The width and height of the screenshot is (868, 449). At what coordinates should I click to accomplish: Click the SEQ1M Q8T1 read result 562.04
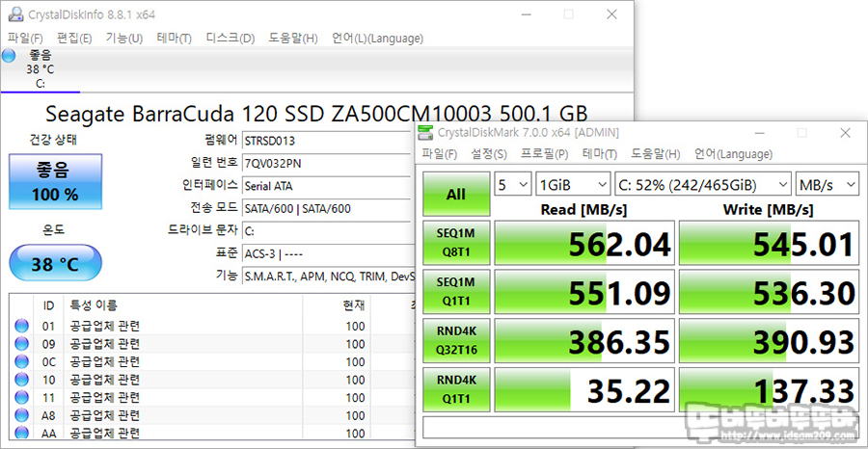pos(584,244)
